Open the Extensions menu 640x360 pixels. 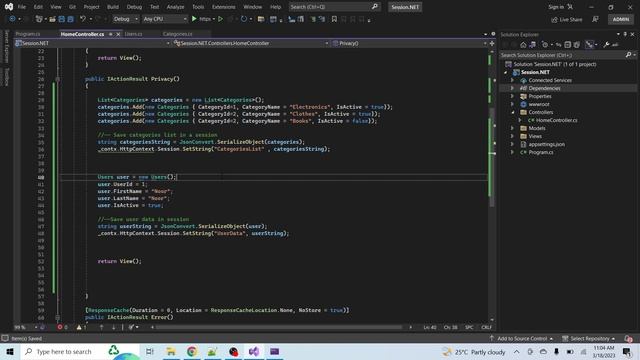(x=224, y=7)
